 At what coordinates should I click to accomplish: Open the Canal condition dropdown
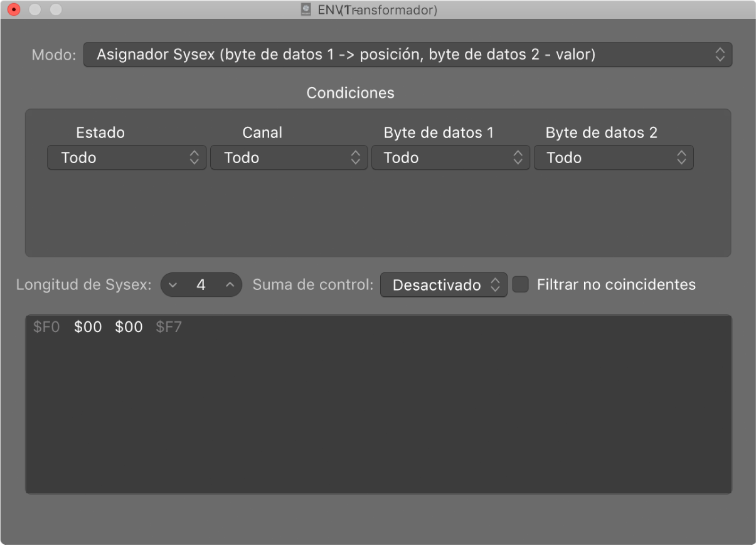pos(289,158)
